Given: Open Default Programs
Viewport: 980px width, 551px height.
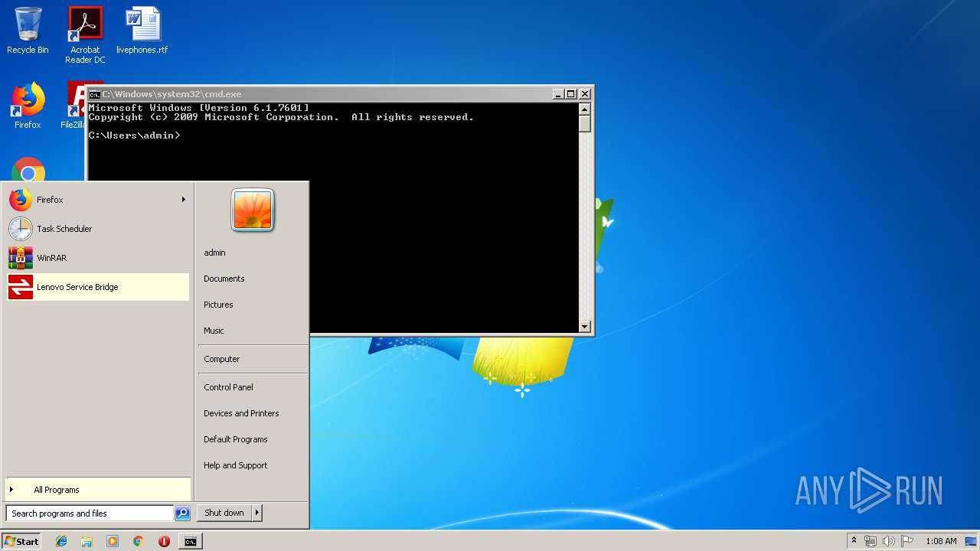Looking at the screenshot, I should pyautogui.click(x=236, y=439).
